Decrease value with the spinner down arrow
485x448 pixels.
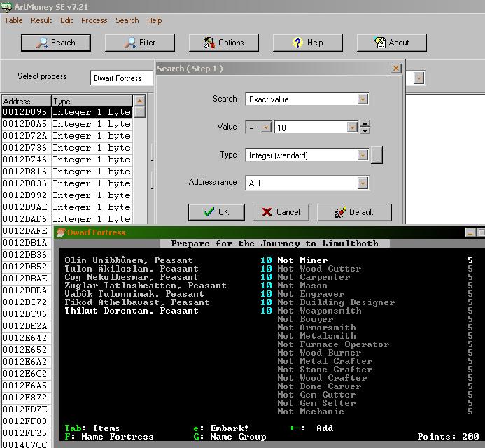coord(365,131)
